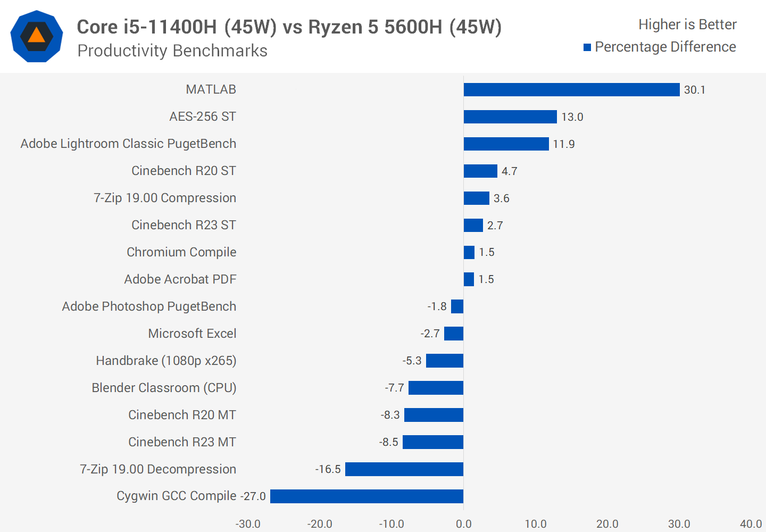The image size is (766, 532).
Task: Click the Productivity Benchmarks subtitle
Action: click(172, 51)
